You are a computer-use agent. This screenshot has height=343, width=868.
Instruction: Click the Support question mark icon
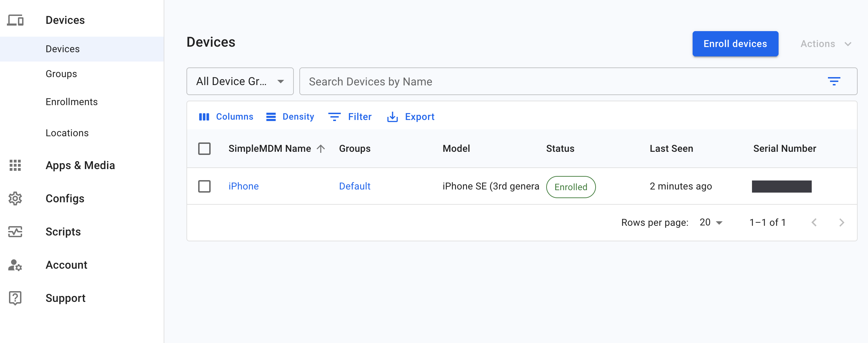point(15,298)
